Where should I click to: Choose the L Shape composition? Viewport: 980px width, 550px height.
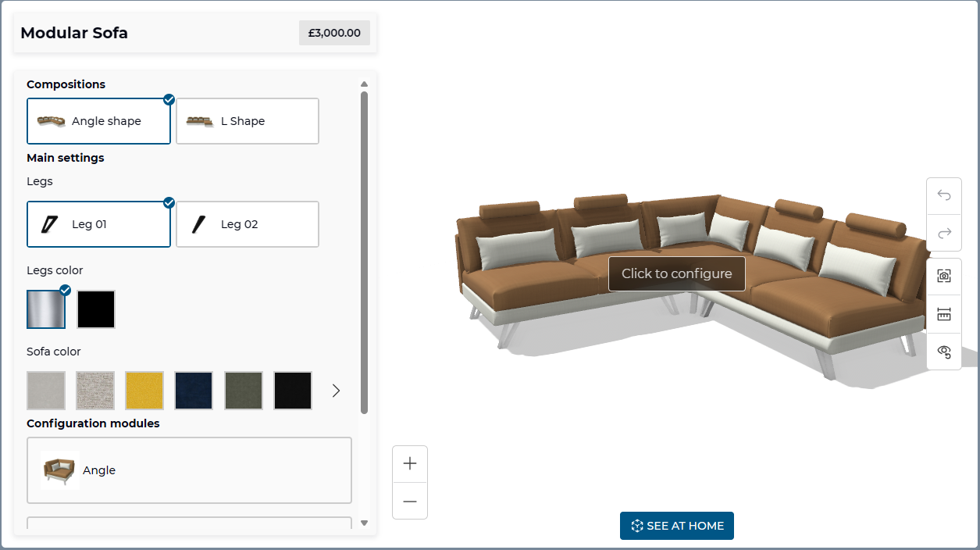point(247,121)
